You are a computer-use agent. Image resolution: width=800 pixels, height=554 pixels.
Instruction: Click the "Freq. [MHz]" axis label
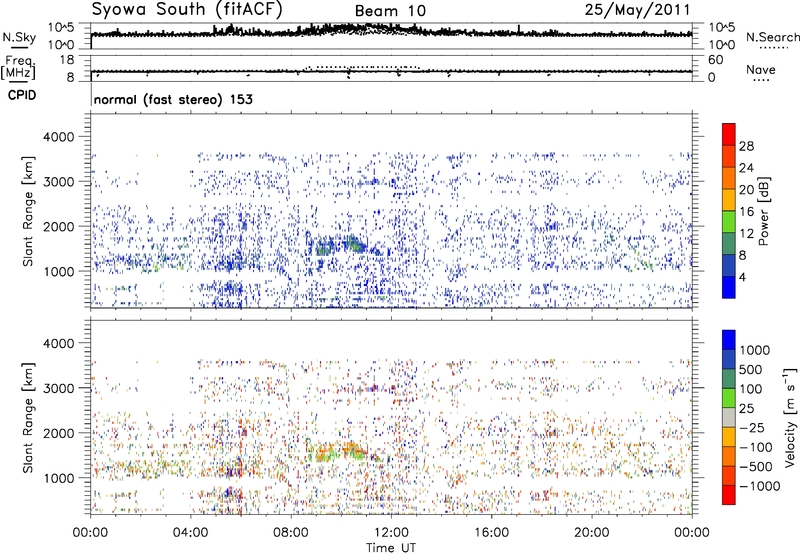18,67
